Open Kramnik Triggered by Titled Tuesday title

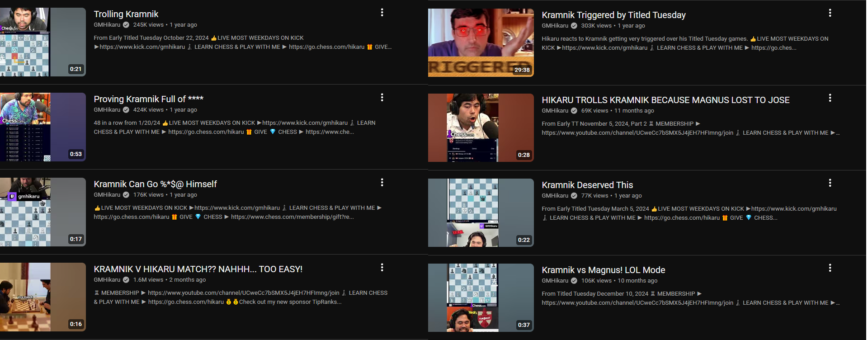pyautogui.click(x=614, y=15)
